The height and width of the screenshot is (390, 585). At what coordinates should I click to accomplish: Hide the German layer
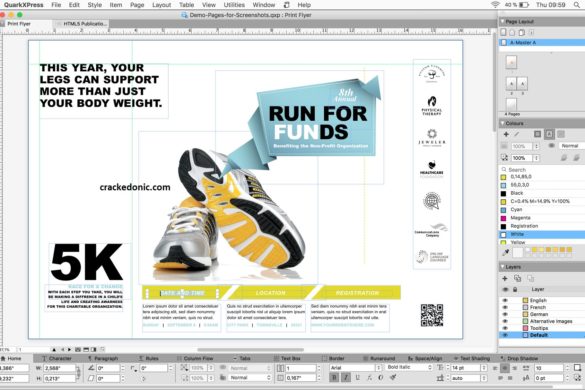point(505,314)
